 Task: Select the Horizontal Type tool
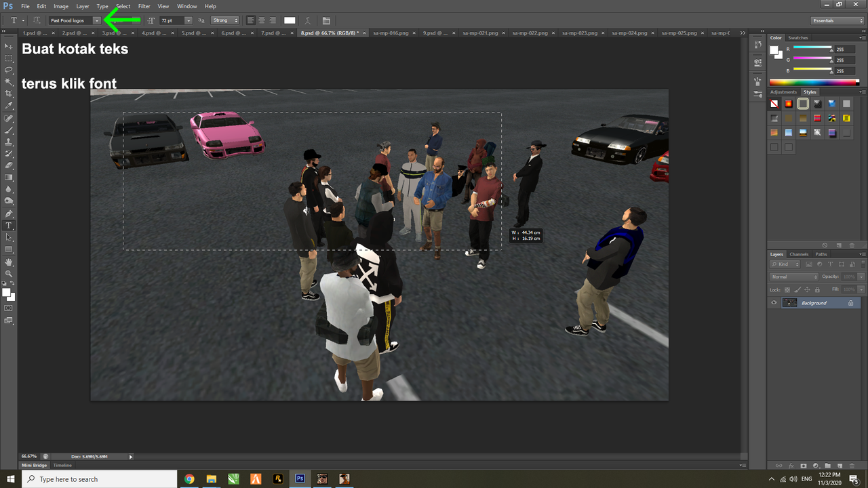tap(9, 225)
